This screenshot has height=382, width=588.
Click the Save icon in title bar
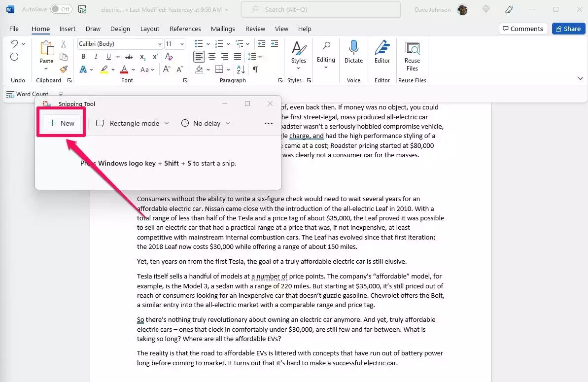pos(82,9)
